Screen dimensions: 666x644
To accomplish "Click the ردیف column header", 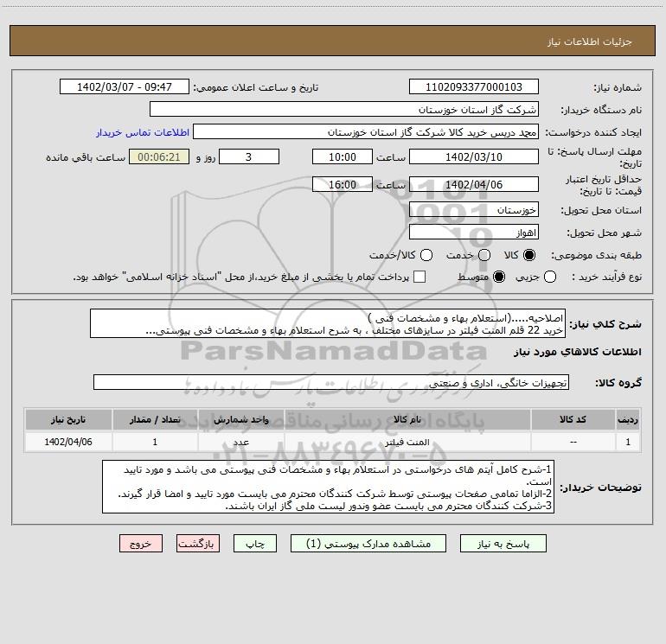I will (x=628, y=419).
